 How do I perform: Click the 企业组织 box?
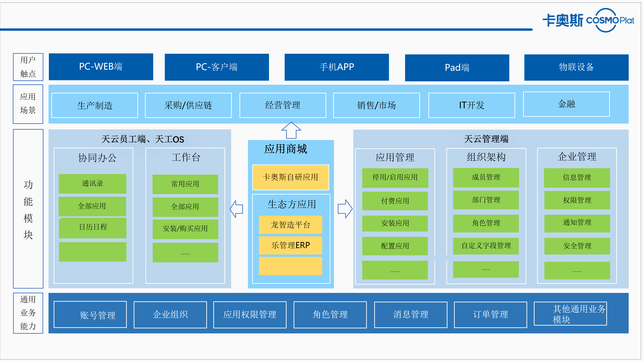coord(170,315)
